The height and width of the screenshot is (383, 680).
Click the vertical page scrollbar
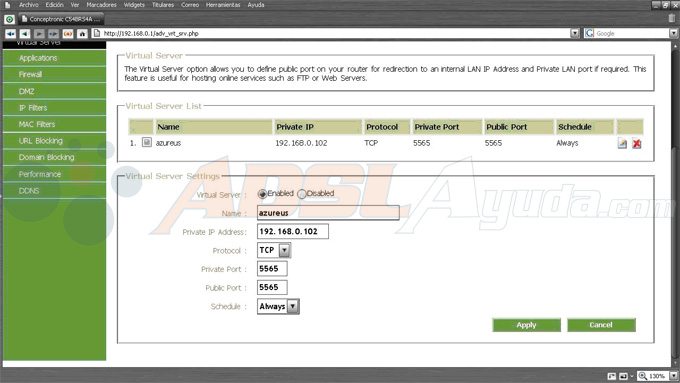click(x=675, y=204)
